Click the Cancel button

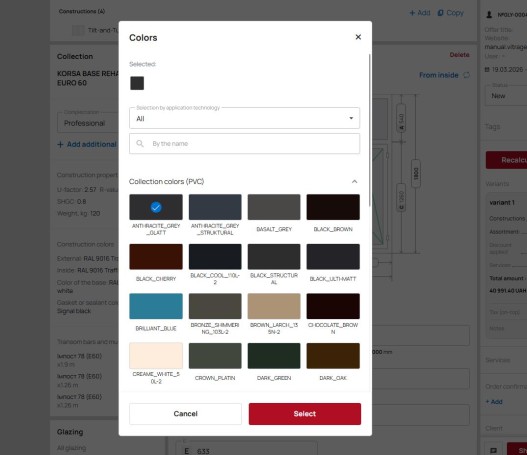pyautogui.click(x=185, y=414)
